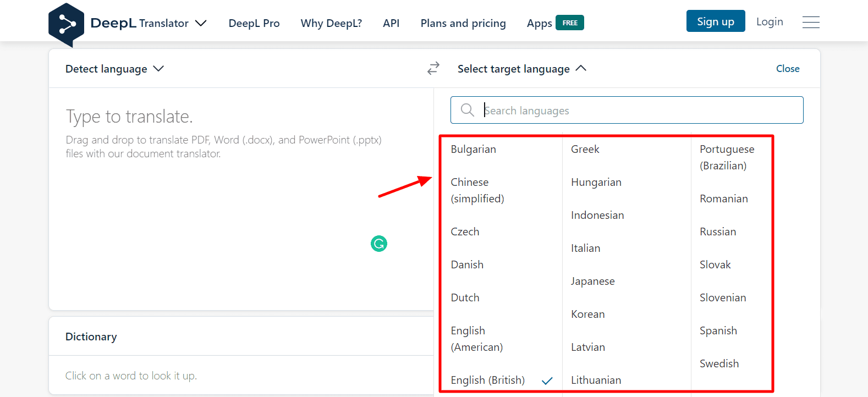The width and height of the screenshot is (868, 397).
Task: Select Portuguese (Brazilian) from the list
Action: click(727, 157)
